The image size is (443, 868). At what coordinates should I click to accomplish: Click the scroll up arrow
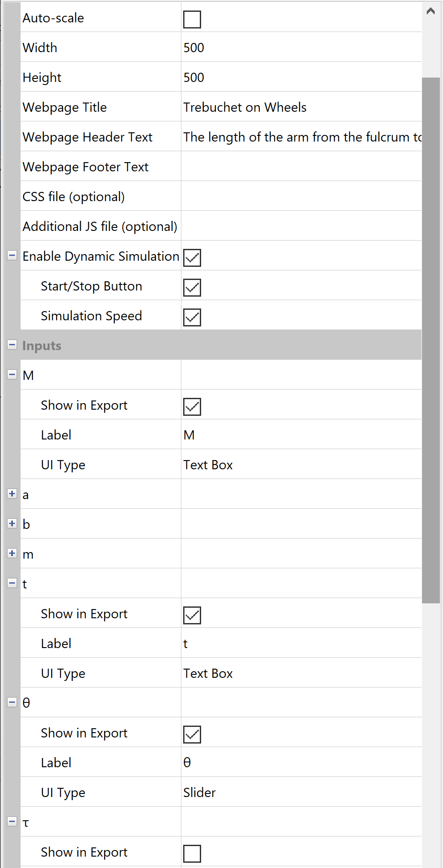pos(431,11)
